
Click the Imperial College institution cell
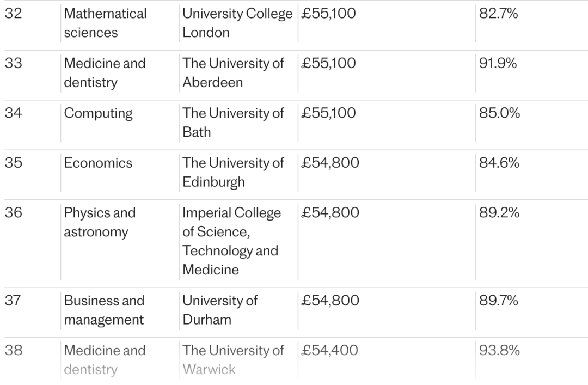231,241
